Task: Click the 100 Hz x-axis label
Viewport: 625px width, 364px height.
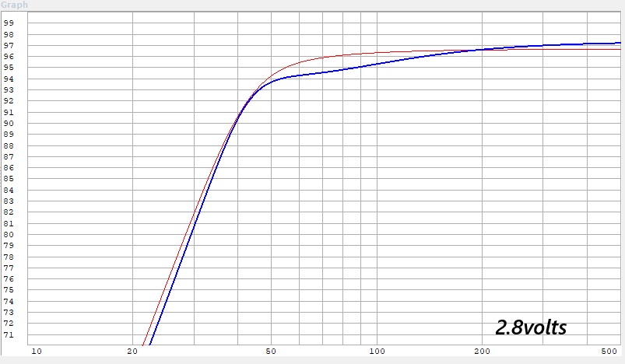Action: coord(377,352)
